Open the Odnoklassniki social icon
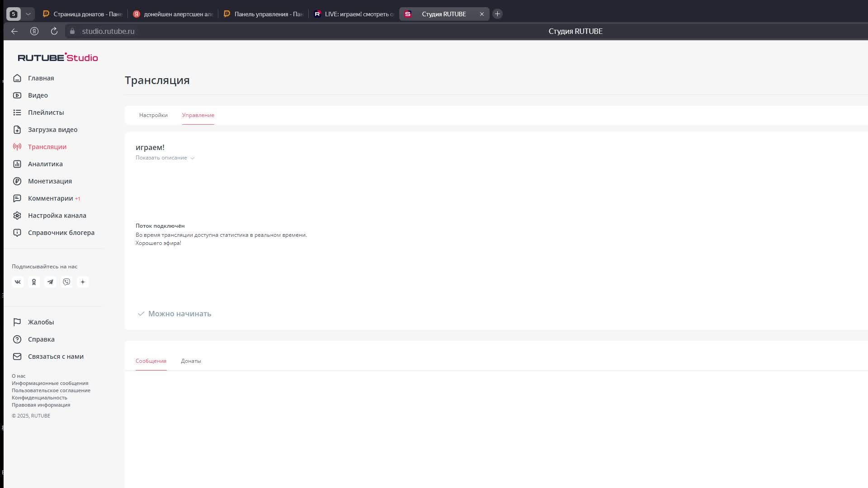The width and height of the screenshot is (868, 488). (34, 282)
